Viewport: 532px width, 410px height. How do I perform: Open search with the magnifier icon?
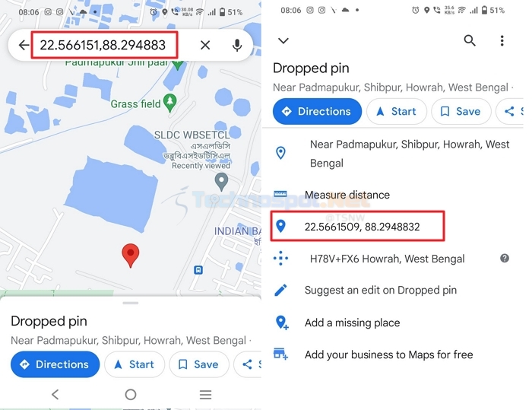coord(470,40)
